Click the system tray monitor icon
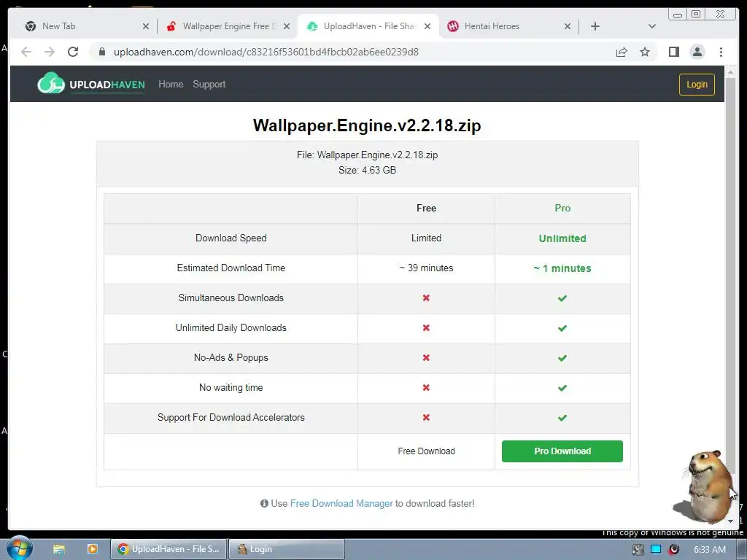 (x=656, y=549)
